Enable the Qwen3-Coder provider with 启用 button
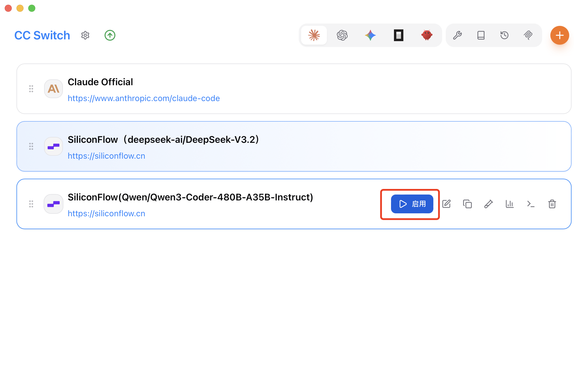The height and width of the screenshot is (382, 588). point(412,204)
